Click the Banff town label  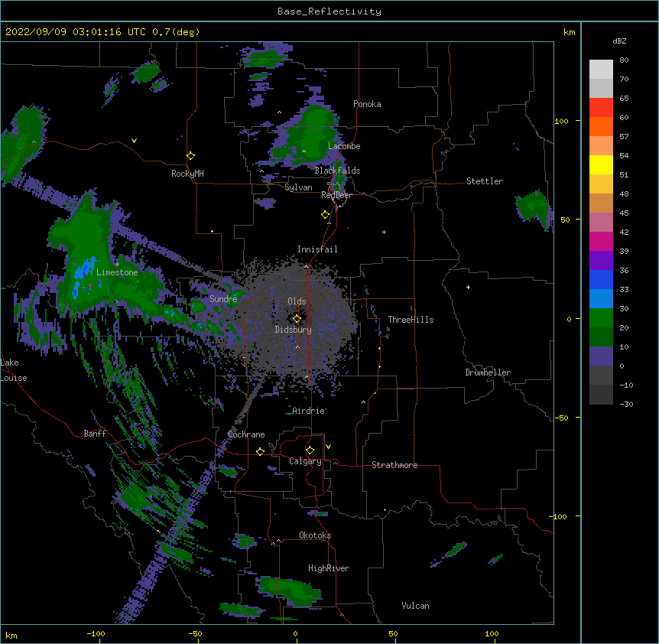click(x=95, y=434)
